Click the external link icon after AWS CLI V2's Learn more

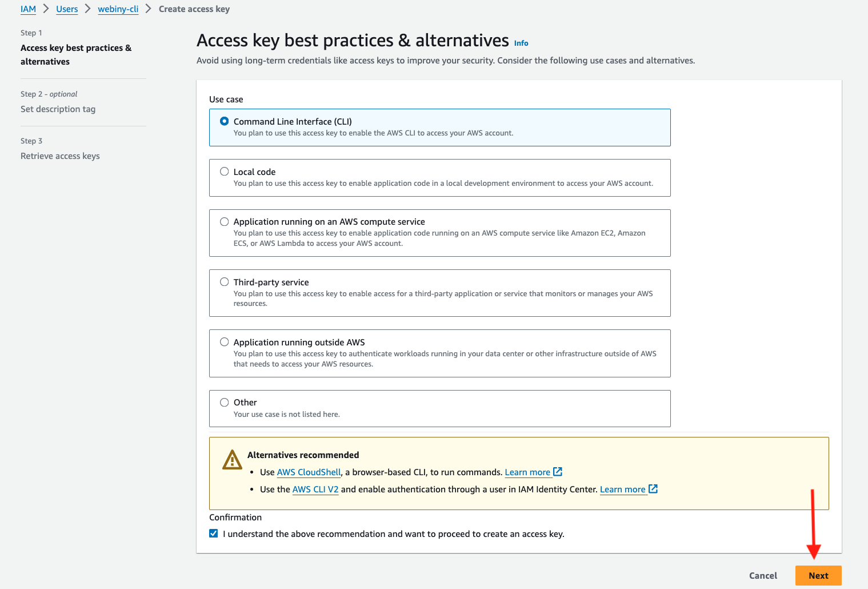coord(653,489)
